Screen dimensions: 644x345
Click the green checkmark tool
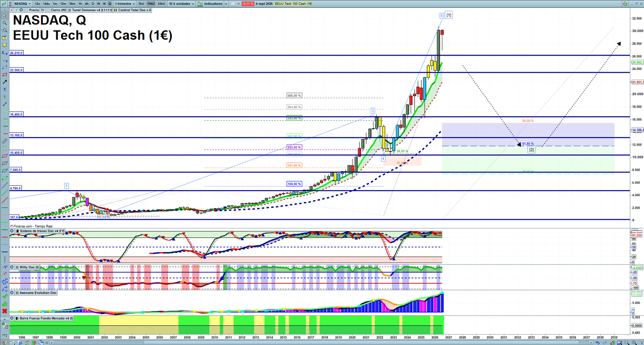coord(4,296)
